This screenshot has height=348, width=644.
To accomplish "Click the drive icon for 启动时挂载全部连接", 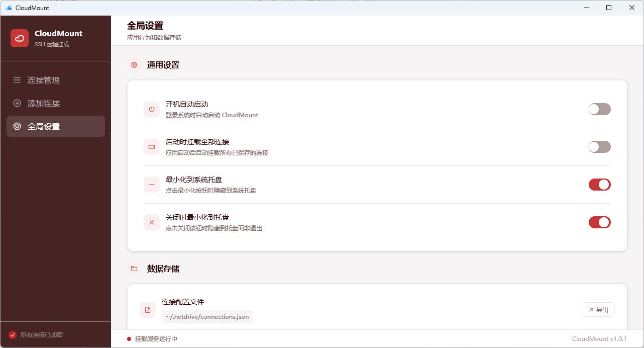I will 152,147.
